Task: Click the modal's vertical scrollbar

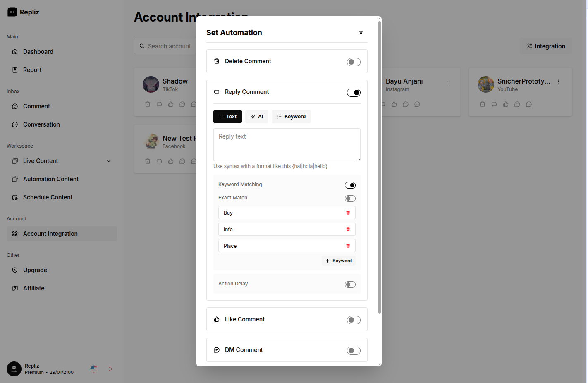Action: (380, 165)
